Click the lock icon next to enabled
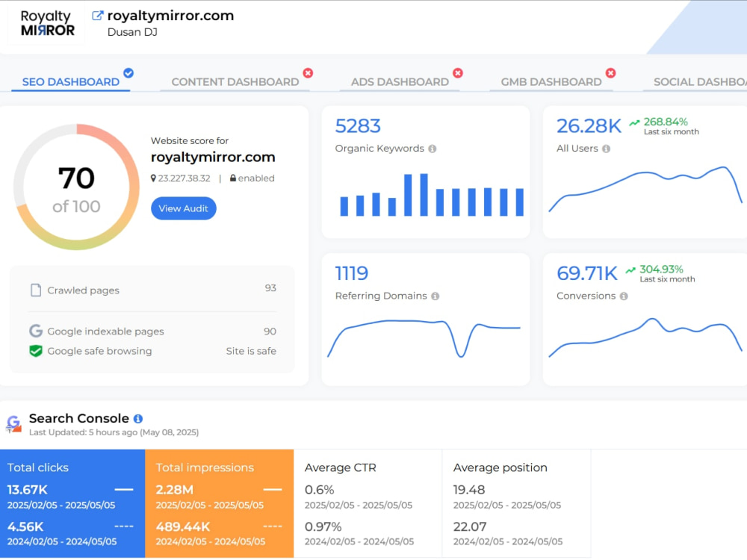The height and width of the screenshot is (560, 747). pyautogui.click(x=233, y=178)
